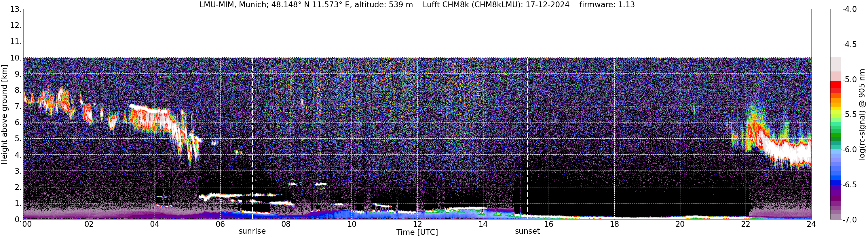Screen dimensions: 868x238
Task: Click the colorbar tick label '-4.0'
Action: [849, 10]
